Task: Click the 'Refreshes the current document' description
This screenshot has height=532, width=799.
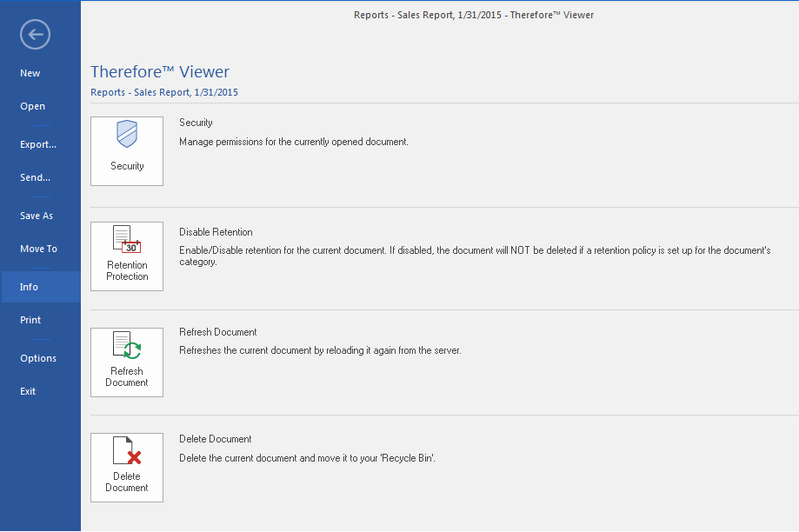Action: [320, 350]
